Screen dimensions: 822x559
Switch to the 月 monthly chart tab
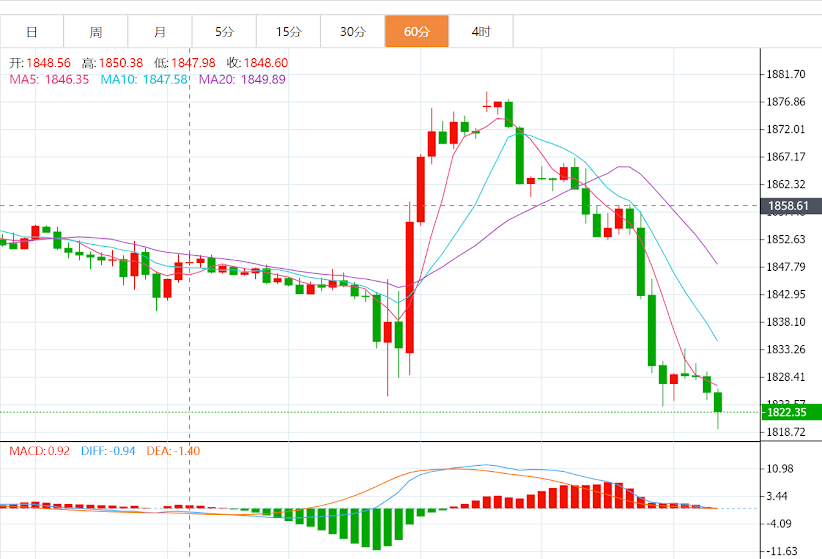(160, 31)
